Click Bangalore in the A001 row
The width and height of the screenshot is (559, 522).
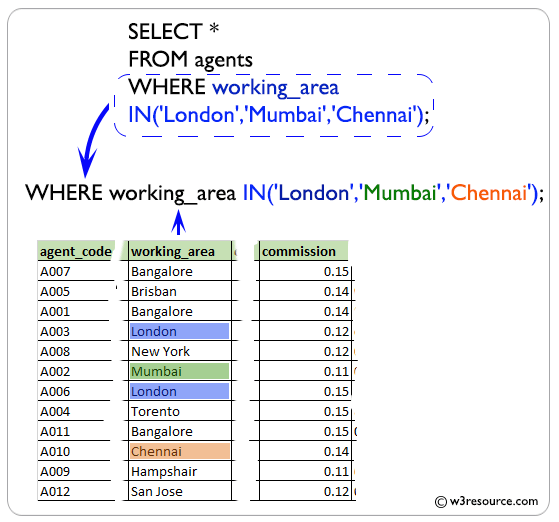tap(180, 311)
